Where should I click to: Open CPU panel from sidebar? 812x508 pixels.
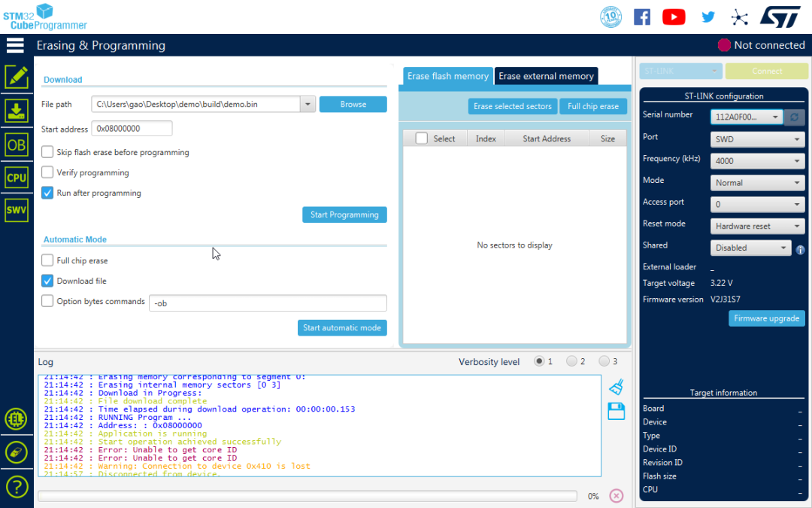point(17,178)
